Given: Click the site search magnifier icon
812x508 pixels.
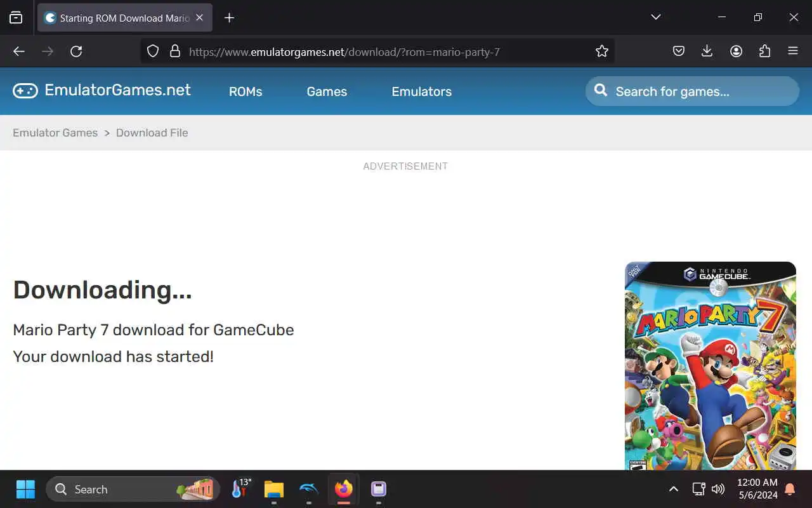Looking at the screenshot, I should [600, 91].
